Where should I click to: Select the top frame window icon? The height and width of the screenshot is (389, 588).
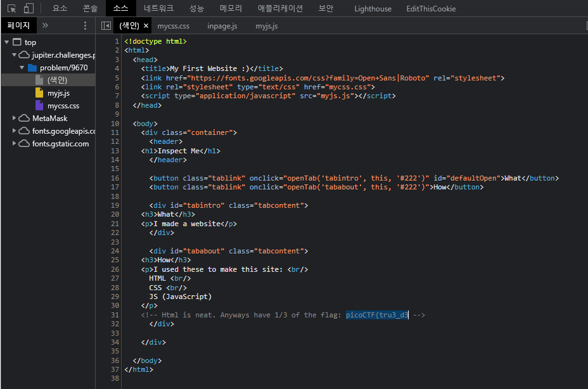17,42
